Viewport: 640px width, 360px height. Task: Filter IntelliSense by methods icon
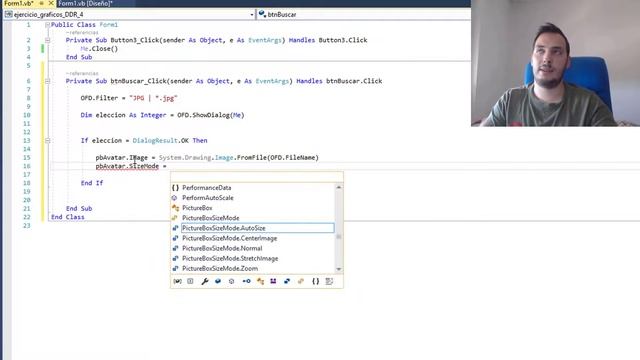coord(231,281)
